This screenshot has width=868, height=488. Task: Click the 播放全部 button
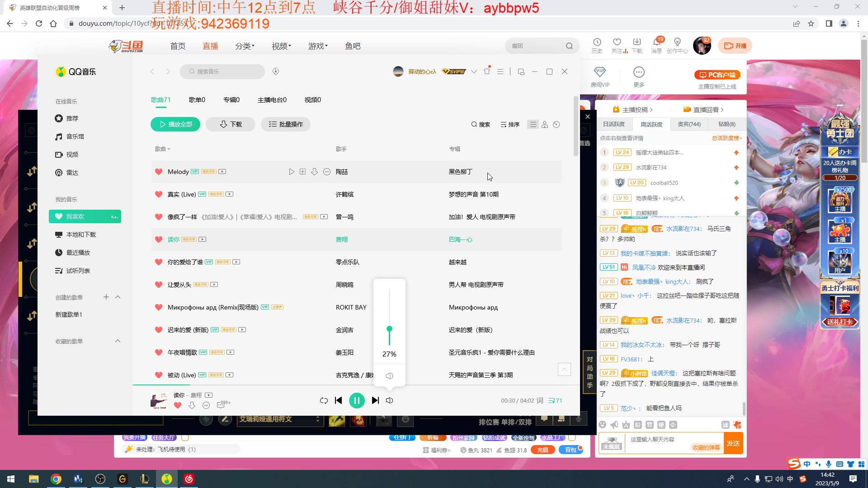(175, 124)
